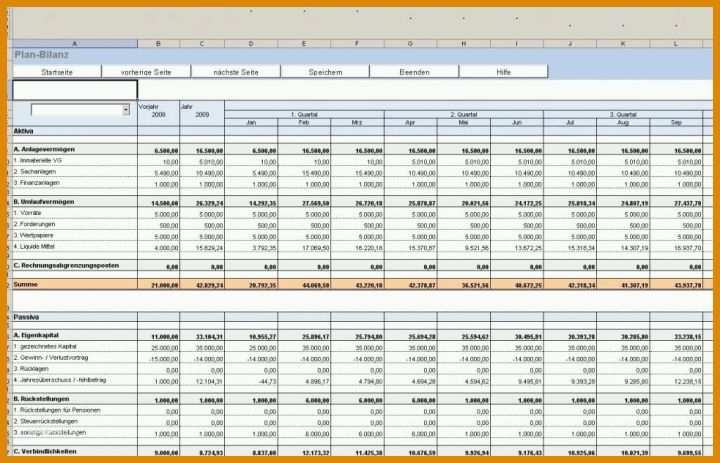Image resolution: width=720 pixels, height=463 pixels.
Task: Click the Sep month heading
Action: click(x=676, y=123)
